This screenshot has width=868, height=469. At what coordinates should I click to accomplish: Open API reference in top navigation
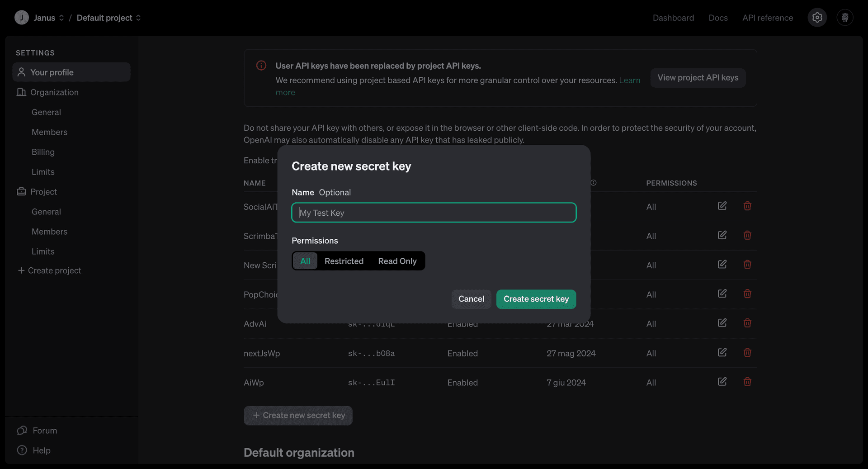pyautogui.click(x=768, y=18)
